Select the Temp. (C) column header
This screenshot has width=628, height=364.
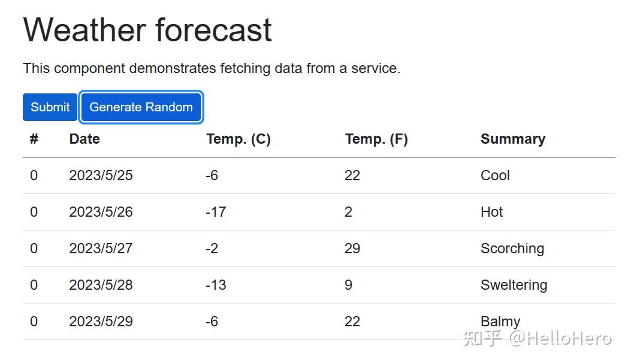click(238, 139)
